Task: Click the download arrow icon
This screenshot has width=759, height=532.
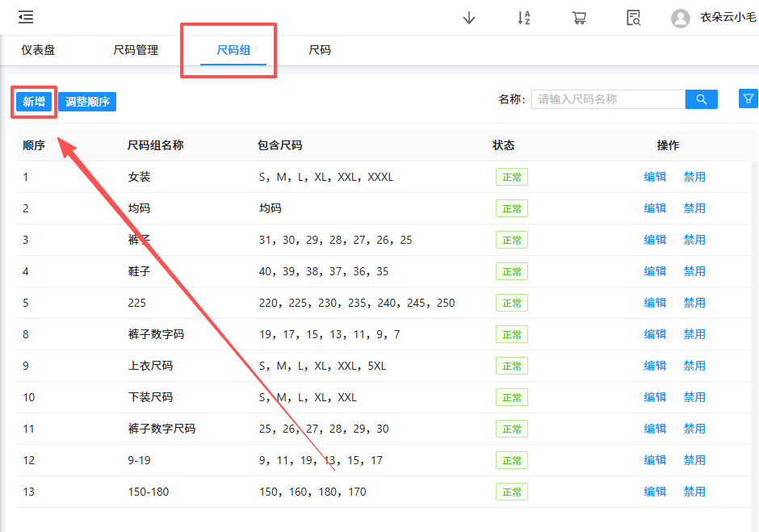Action: pyautogui.click(x=469, y=17)
